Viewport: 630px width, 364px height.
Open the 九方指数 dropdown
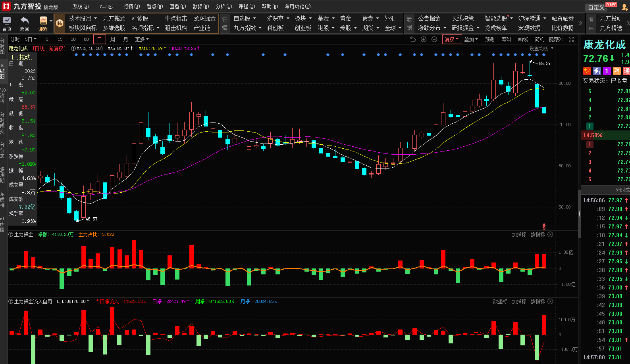point(248,28)
